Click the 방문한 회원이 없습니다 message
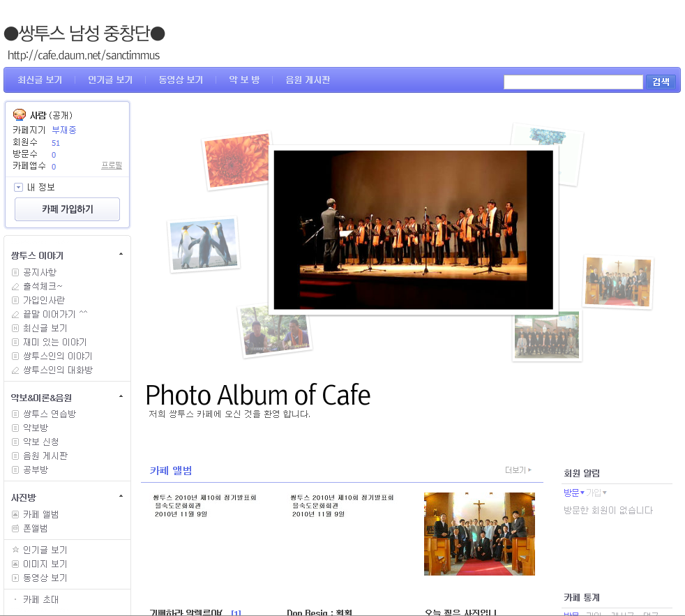Image resolution: width=685 pixels, height=616 pixels. point(608,510)
